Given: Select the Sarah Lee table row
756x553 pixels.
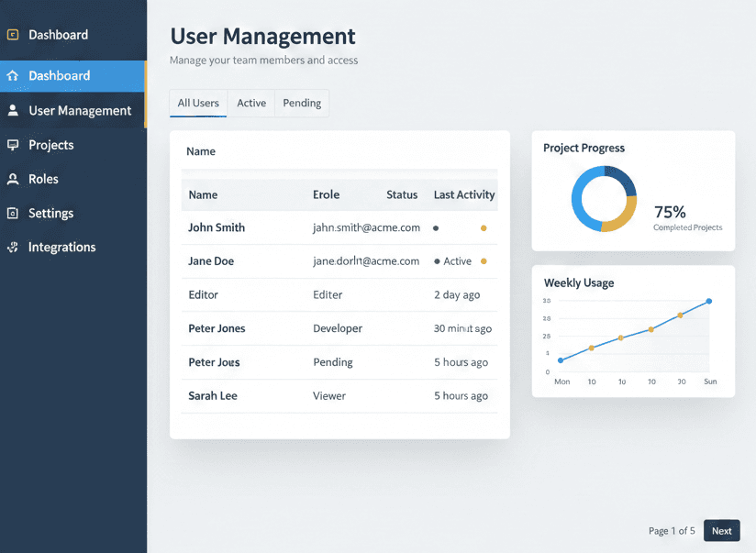Looking at the screenshot, I should (x=339, y=396).
